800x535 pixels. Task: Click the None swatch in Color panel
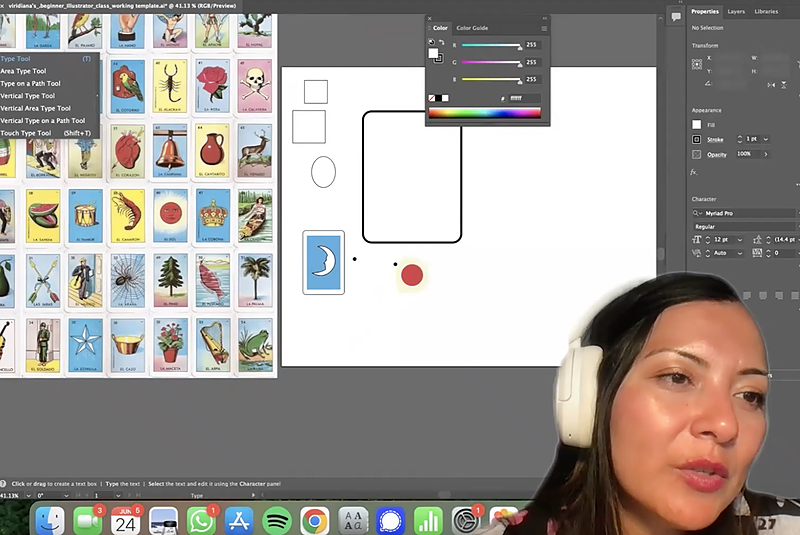pyautogui.click(x=432, y=98)
